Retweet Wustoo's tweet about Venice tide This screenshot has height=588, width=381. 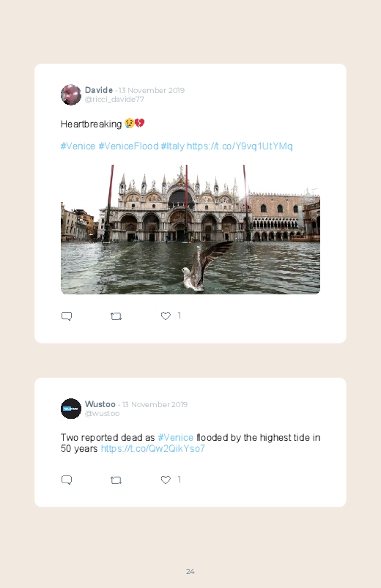(x=116, y=480)
